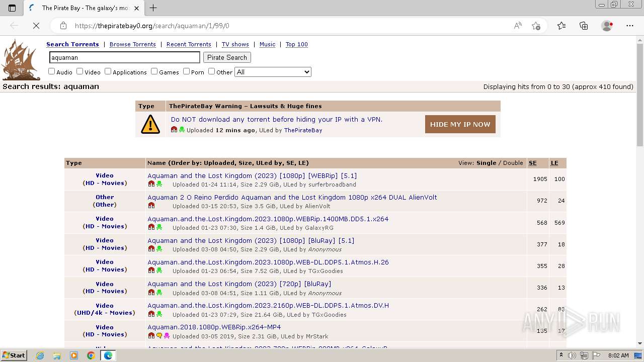Click The Pirate Bay ship logo

(x=21, y=60)
